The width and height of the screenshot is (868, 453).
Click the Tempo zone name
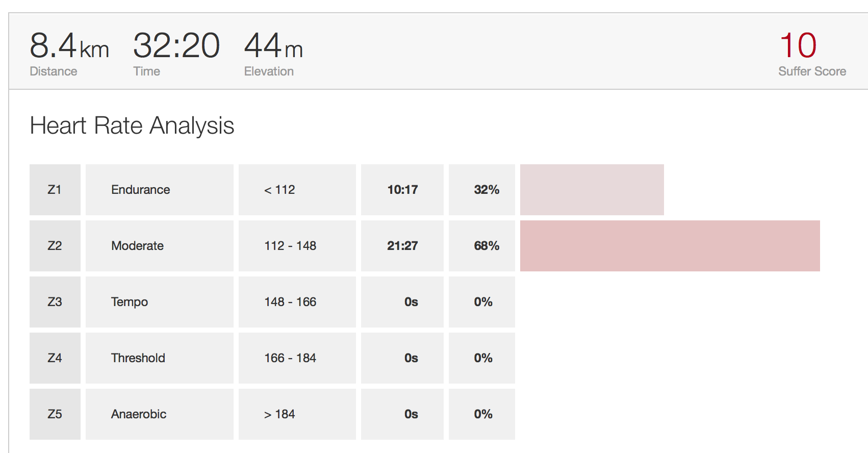[130, 302]
